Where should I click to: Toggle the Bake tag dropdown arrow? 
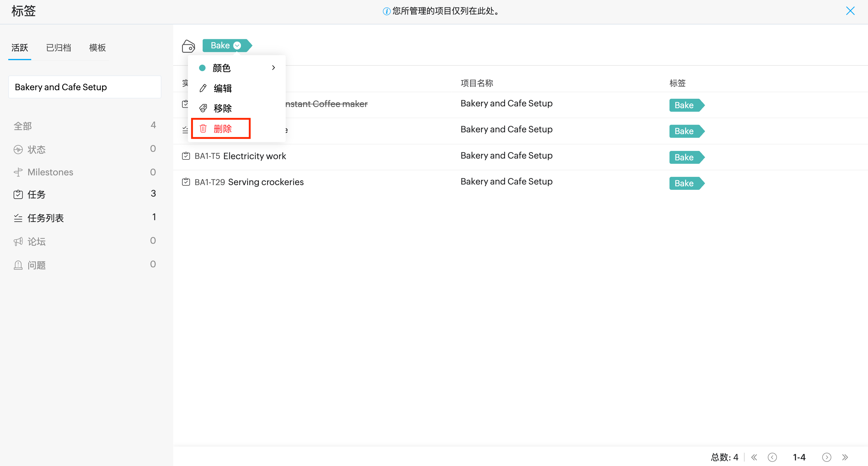pos(237,45)
